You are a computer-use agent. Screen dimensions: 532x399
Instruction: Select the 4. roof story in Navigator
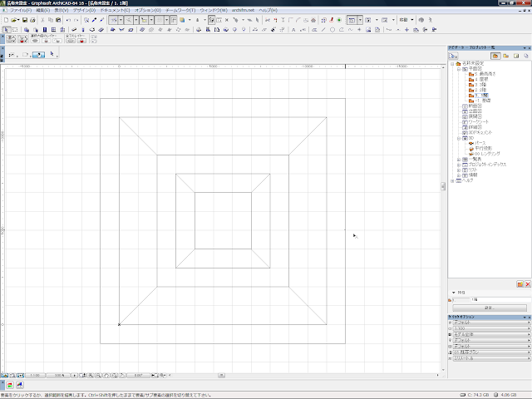pyautogui.click(x=481, y=79)
